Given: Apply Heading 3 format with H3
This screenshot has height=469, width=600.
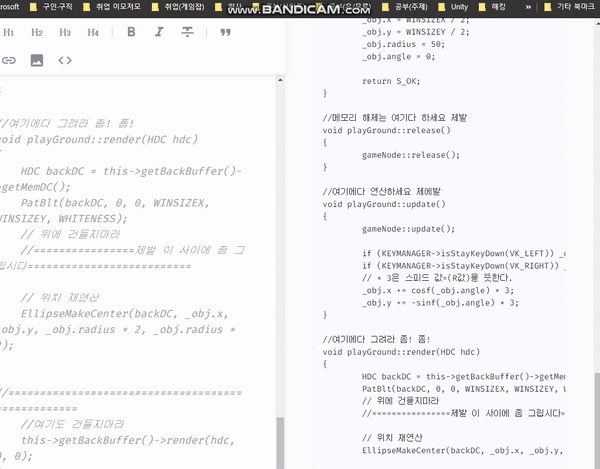Looking at the screenshot, I should (x=65, y=33).
